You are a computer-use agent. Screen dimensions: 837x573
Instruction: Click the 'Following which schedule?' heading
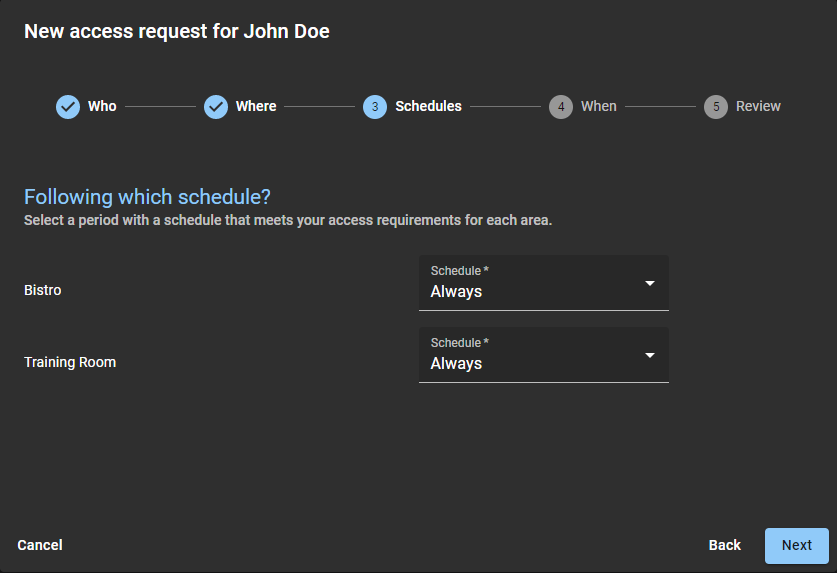click(148, 196)
